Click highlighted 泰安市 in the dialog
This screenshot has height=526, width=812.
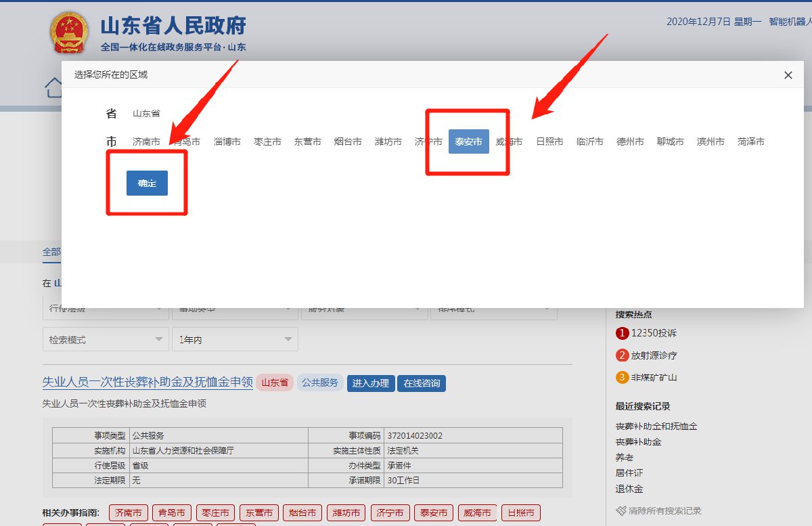coord(468,141)
